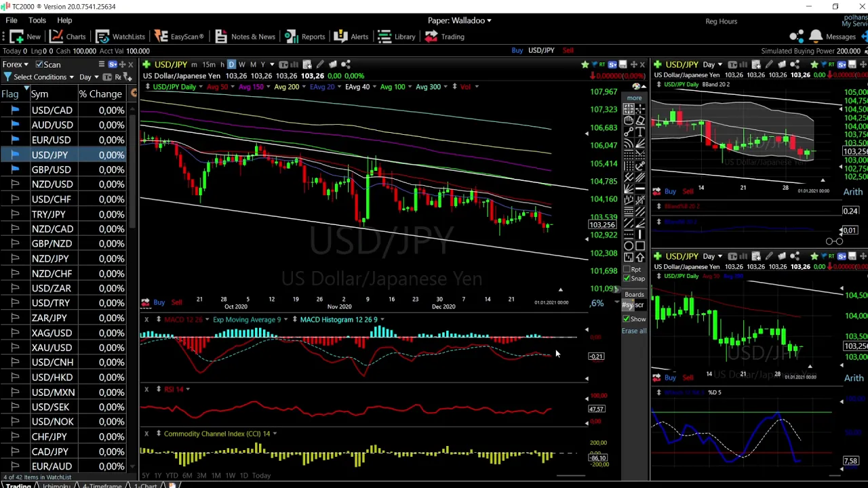868x488 pixels.
Task: Select the #sy drawing board
Action: coord(628,306)
